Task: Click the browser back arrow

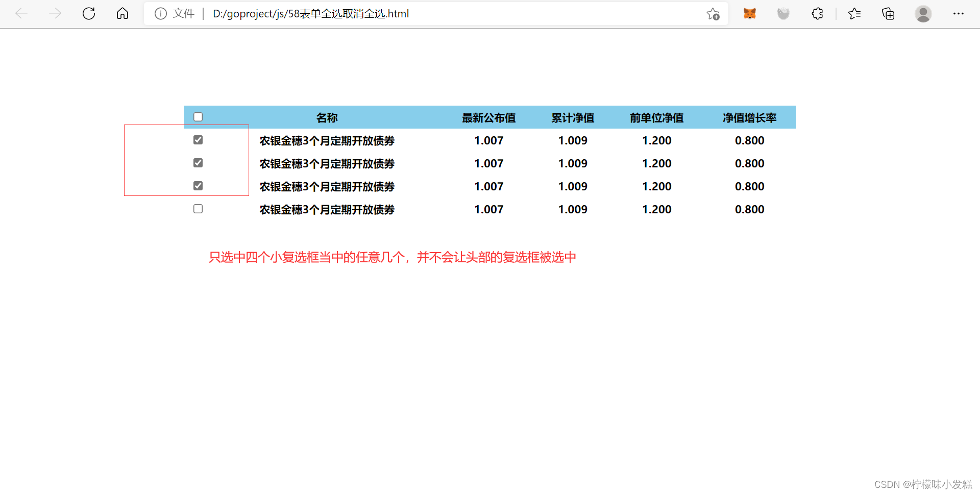Action: pos(21,14)
